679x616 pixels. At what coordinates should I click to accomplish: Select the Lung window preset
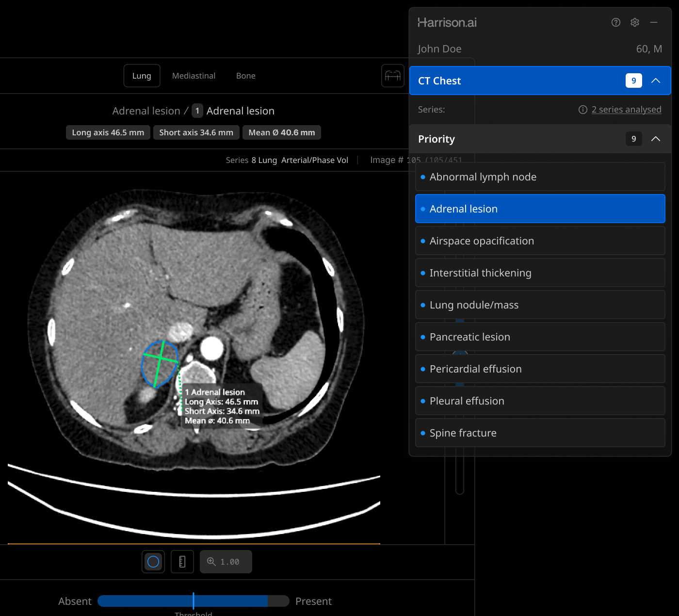142,76
